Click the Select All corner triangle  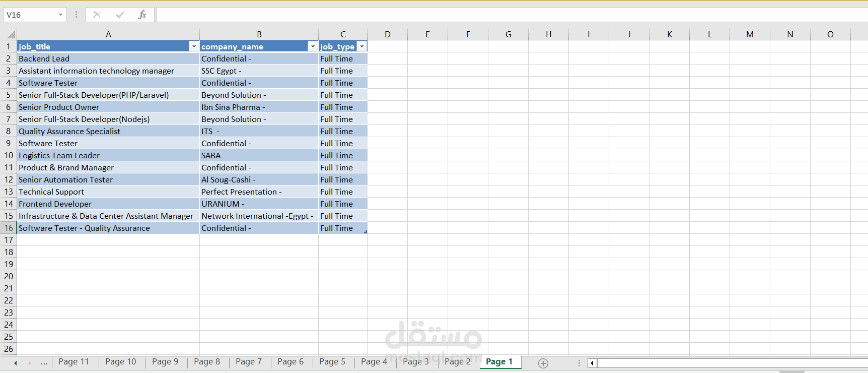[x=11, y=35]
